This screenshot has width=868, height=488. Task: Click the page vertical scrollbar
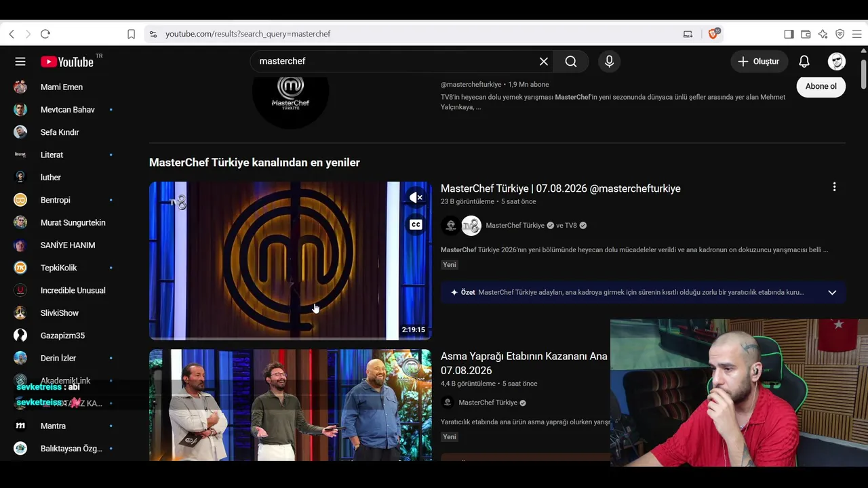pos(863,75)
